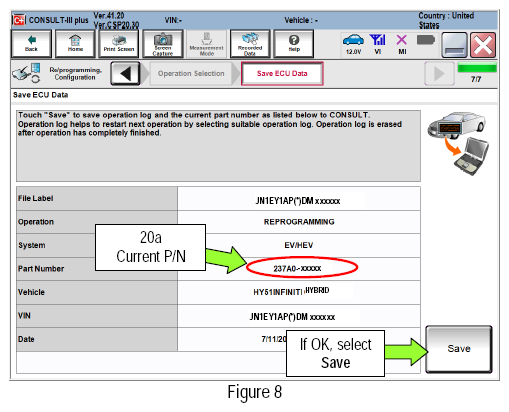Click the MI status X icon
Viewport: 509px width, 412px height.
402,44
